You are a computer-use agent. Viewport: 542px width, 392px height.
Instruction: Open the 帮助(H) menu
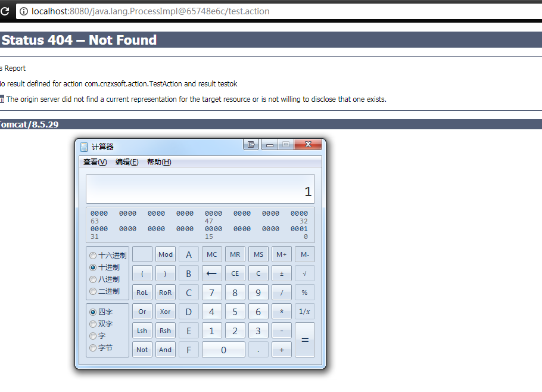160,161
